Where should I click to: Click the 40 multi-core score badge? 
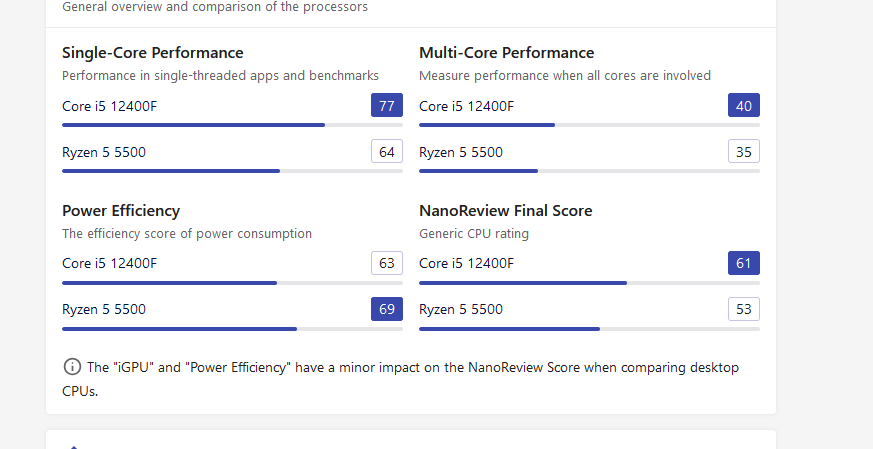tap(744, 106)
